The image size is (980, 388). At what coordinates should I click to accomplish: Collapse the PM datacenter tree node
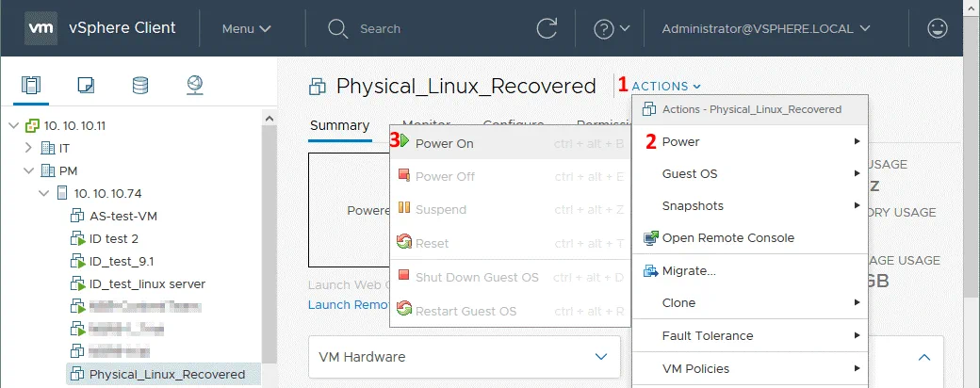(28, 170)
